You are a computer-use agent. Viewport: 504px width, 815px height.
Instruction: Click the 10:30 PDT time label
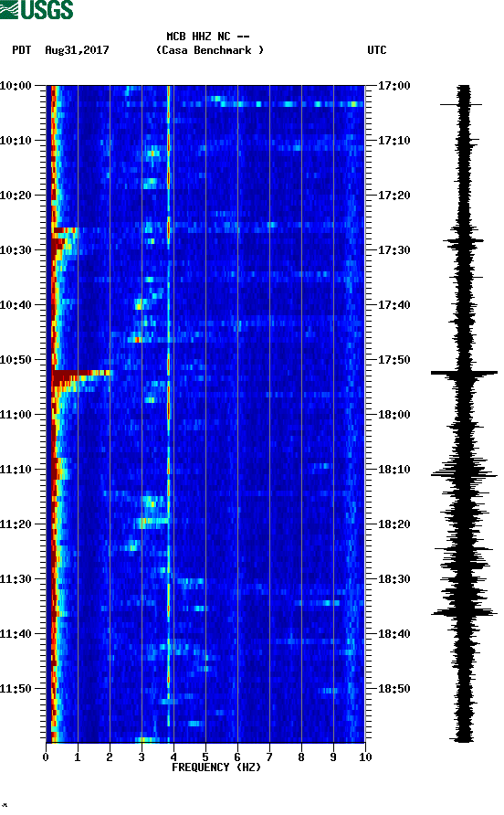pos(16,250)
